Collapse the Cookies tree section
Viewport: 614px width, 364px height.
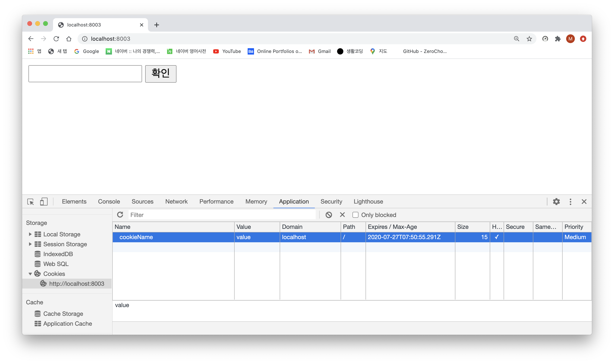tap(30, 274)
